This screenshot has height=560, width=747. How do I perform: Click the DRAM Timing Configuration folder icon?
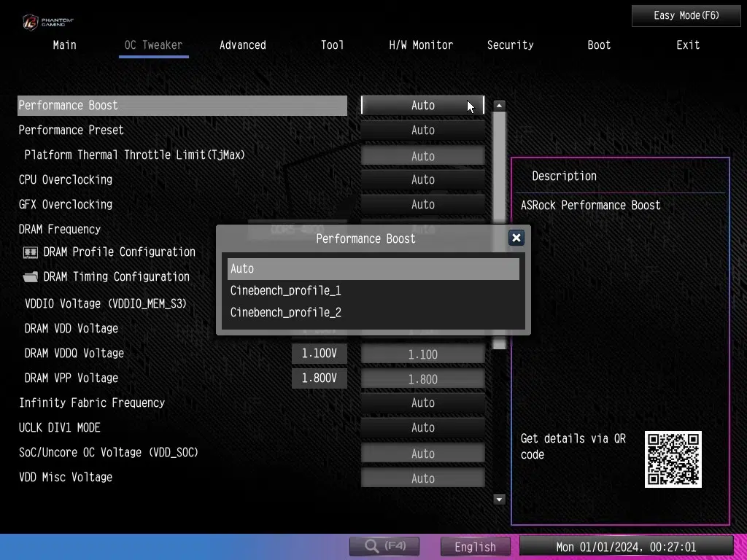pos(31,277)
